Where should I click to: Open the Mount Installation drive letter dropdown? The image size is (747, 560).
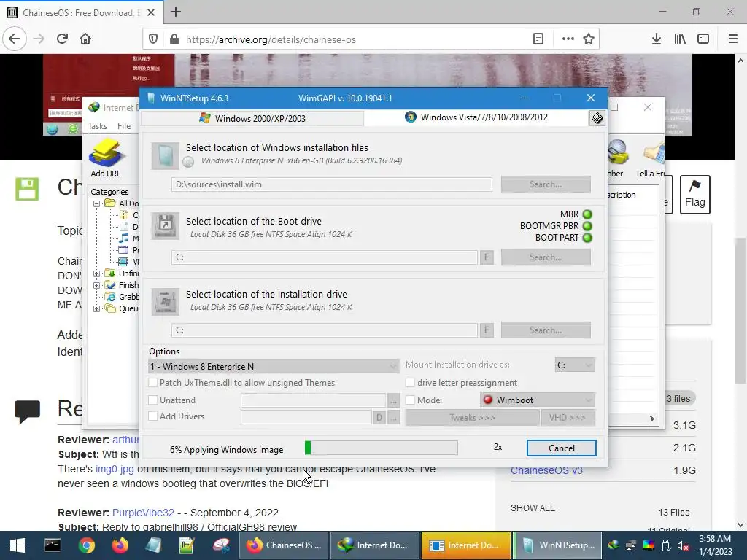point(575,365)
